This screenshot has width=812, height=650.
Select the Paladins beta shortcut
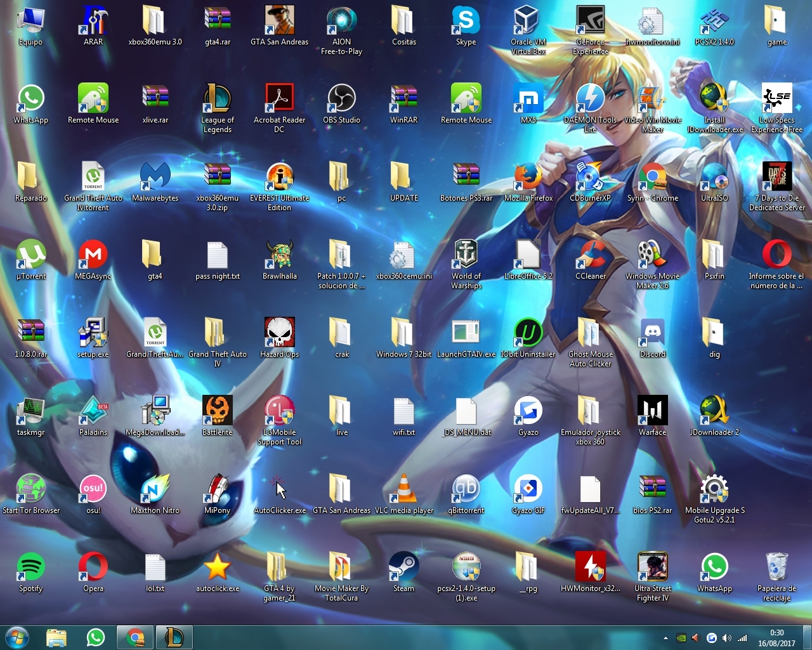point(93,410)
